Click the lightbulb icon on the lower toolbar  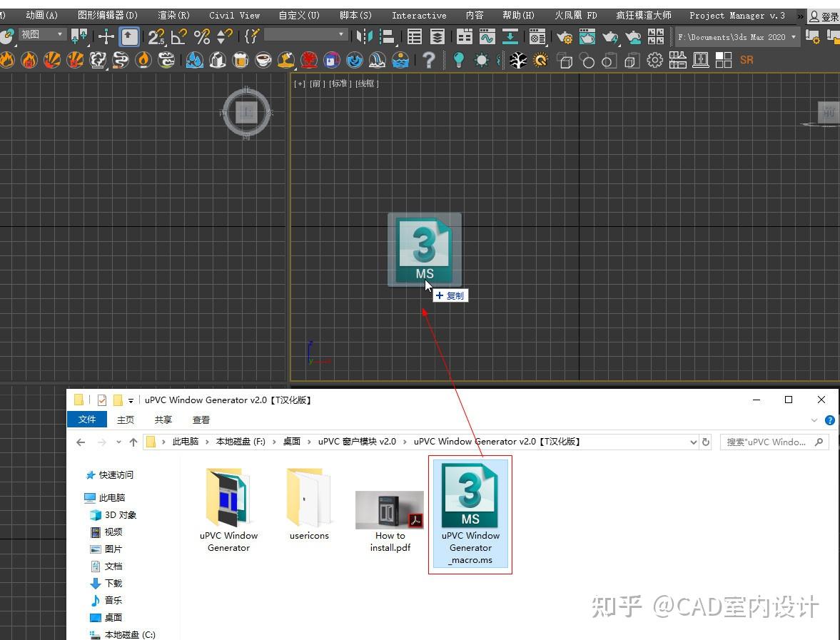tap(457, 60)
